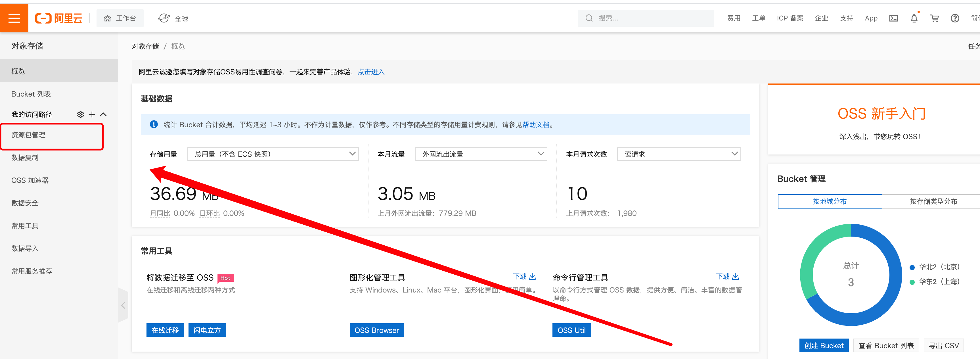Click the green 华东2 legend dot
Screen dimensions: 980x359
click(x=912, y=282)
